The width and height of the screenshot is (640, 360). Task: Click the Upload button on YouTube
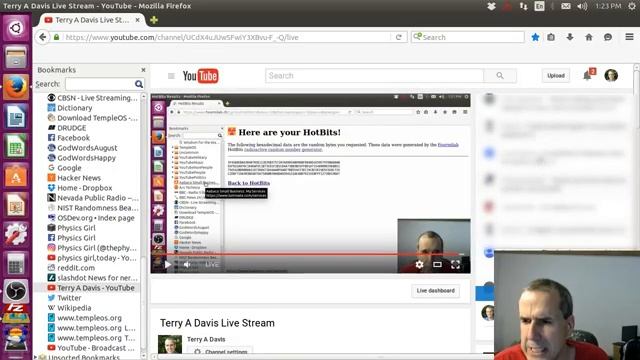pyautogui.click(x=556, y=76)
